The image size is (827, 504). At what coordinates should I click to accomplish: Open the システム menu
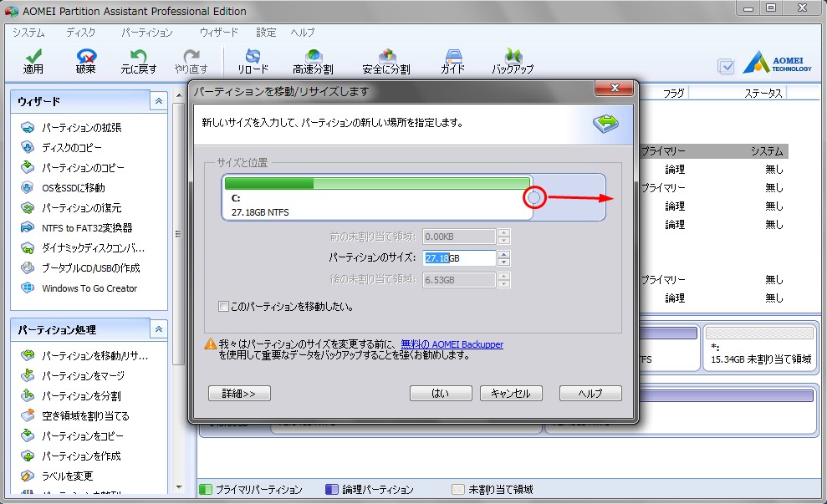tap(28, 32)
